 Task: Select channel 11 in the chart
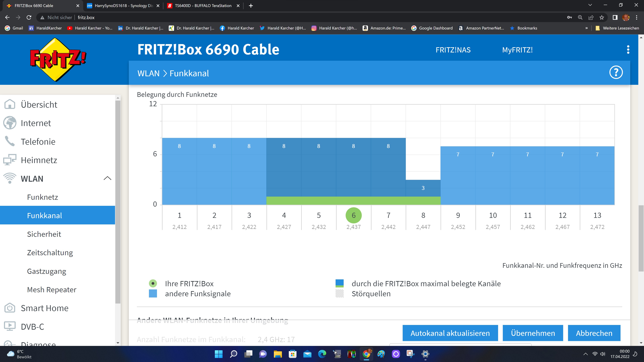point(527,215)
